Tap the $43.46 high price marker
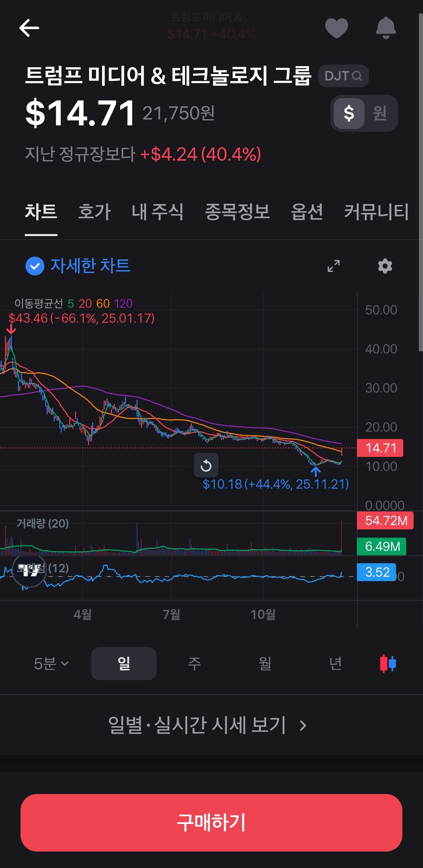423x868 pixels. tap(81, 318)
